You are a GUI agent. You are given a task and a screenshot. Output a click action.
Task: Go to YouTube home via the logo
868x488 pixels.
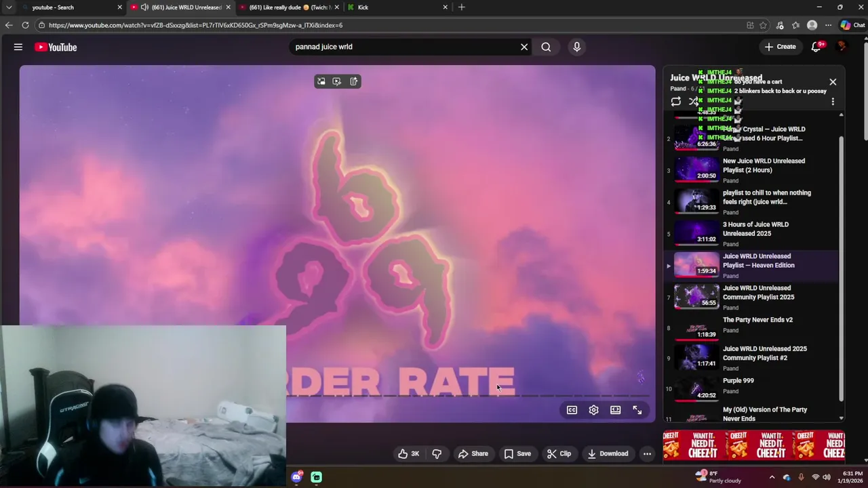(56, 47)
